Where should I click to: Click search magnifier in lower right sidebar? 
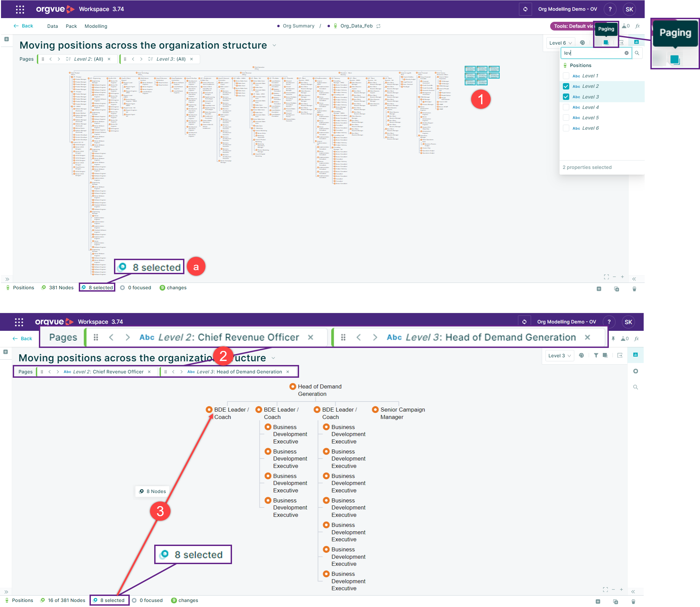point(635,387)
